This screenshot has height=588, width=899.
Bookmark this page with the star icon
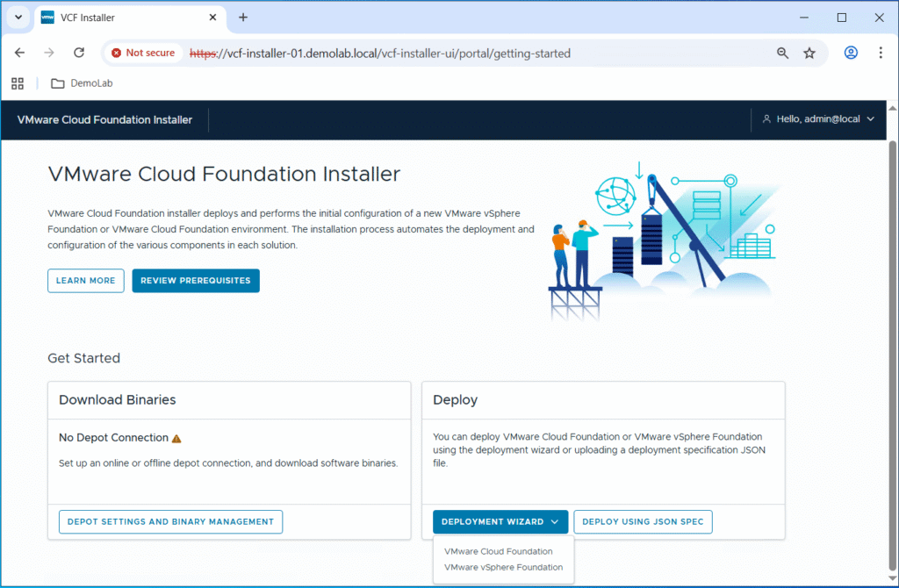tap(809, 53)
